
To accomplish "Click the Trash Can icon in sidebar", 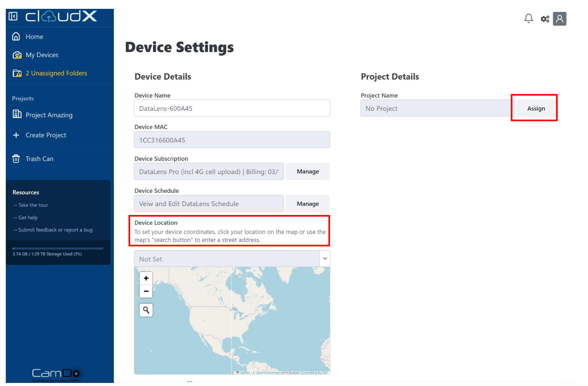I will click(16, 159).
